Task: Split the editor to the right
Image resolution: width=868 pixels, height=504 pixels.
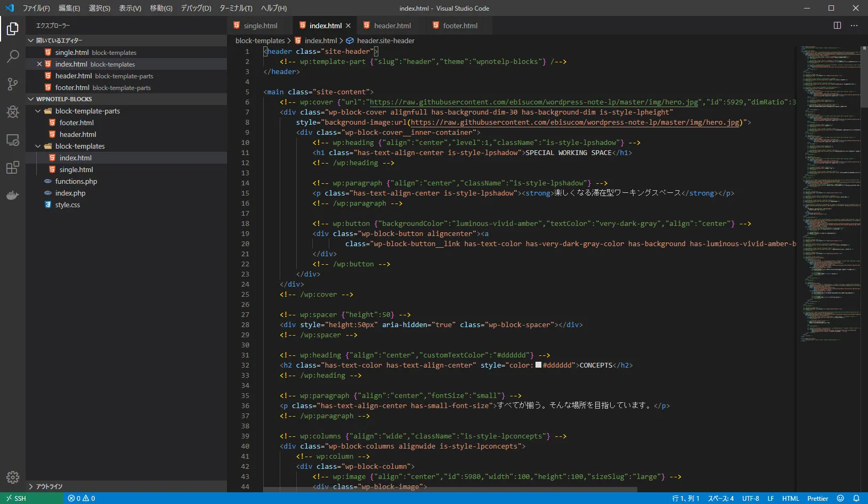Action: 837,26
